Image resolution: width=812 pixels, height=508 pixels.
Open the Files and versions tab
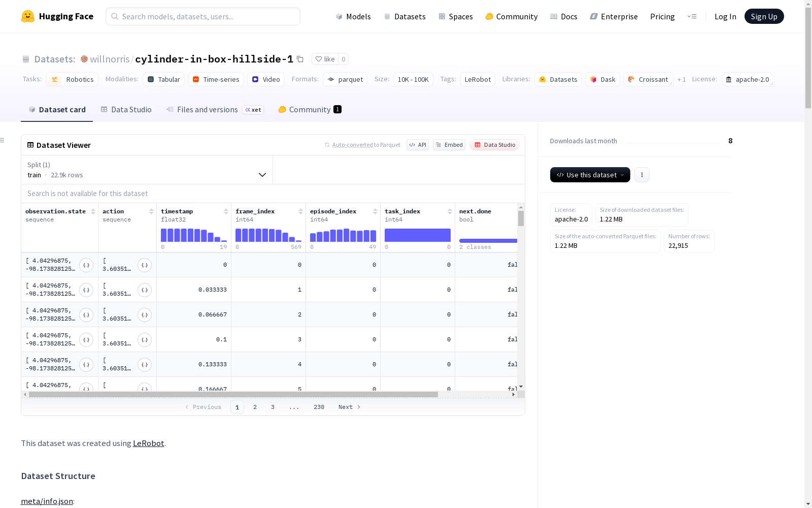pyautogui.click(x=215, y=110)
